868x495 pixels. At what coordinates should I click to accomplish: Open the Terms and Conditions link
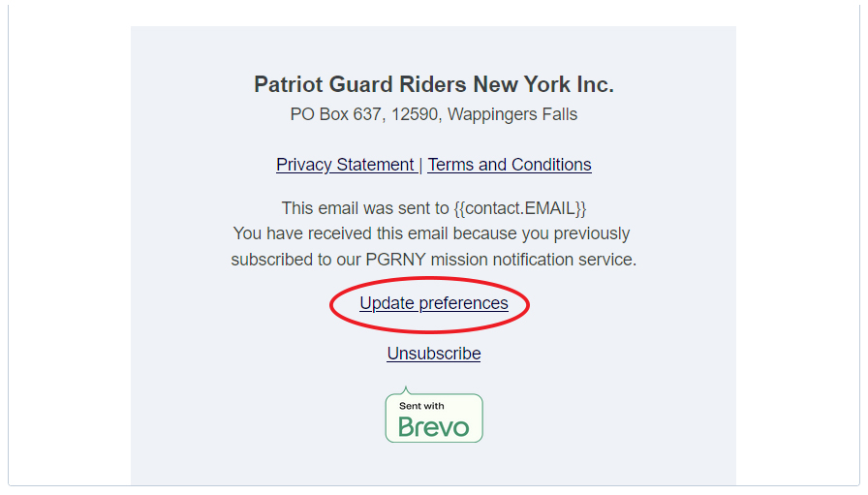pyautogui.click(x=510, y=165)
